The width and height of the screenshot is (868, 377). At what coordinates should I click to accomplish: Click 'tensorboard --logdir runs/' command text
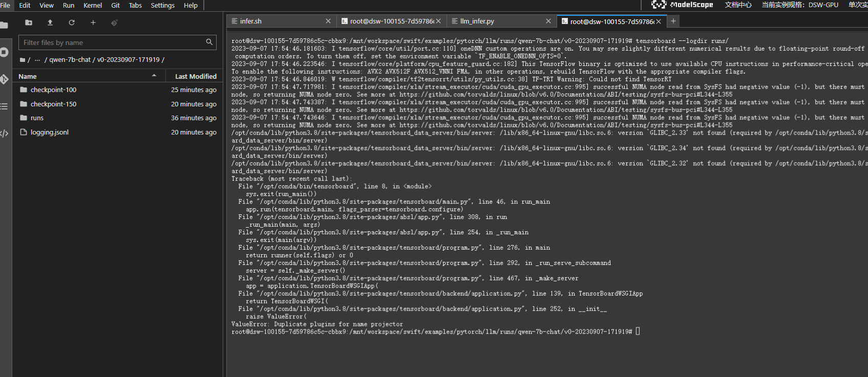682,41
